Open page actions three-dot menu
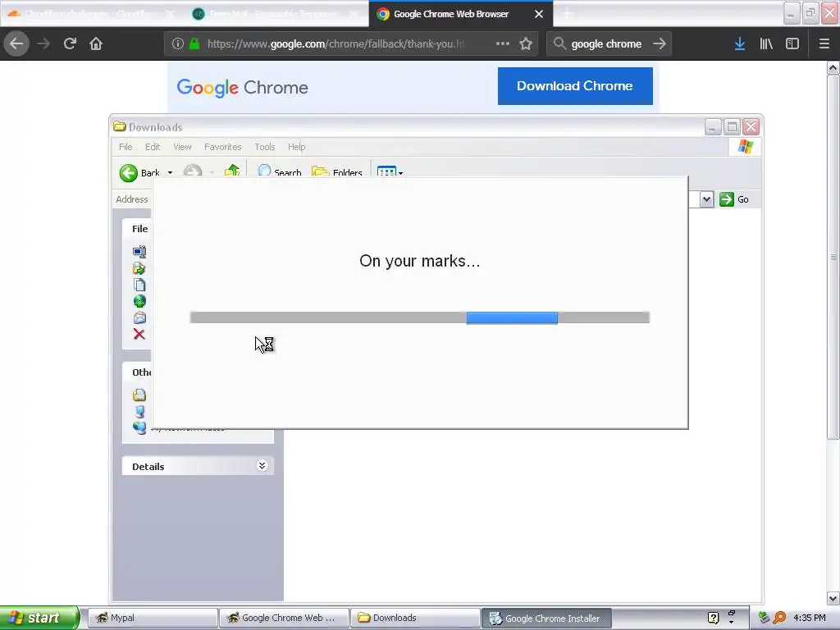This screenshot has height=630, width=840. (x=503, y=43)
